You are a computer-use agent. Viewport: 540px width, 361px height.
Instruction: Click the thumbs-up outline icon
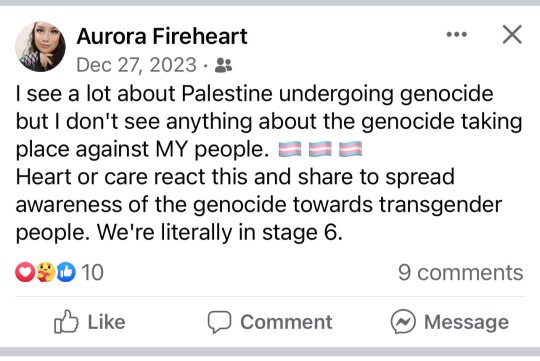click(66, 321)
